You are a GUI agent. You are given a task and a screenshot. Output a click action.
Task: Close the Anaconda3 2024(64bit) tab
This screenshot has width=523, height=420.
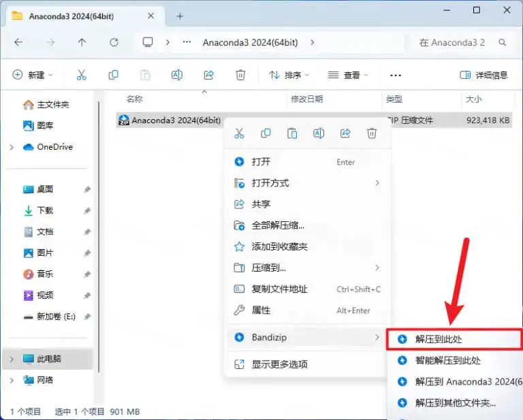click(x=150, y=16)
